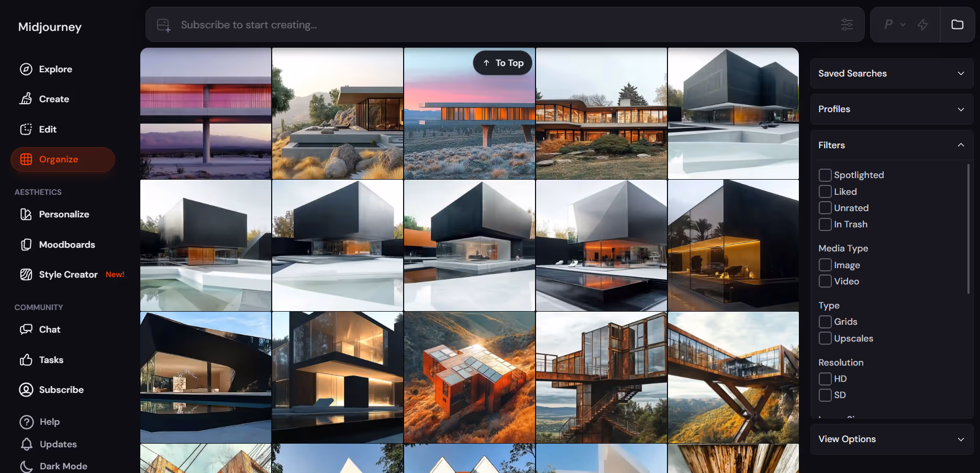Check the HD resolution checkbox

pyautogui.click(x=825, y=379)
